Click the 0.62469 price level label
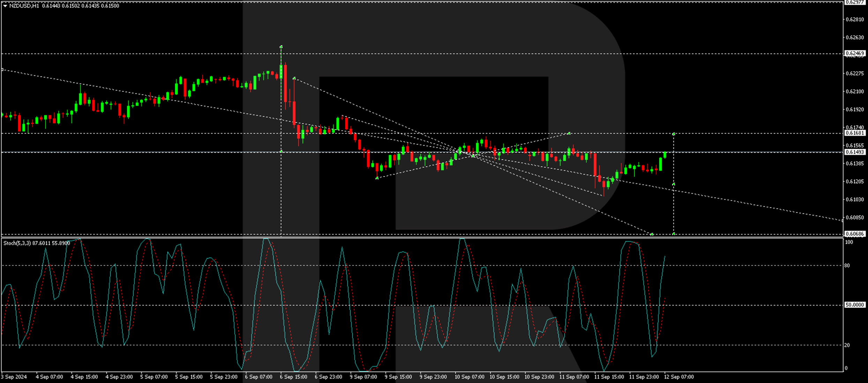868x383 pixels. 855,53
